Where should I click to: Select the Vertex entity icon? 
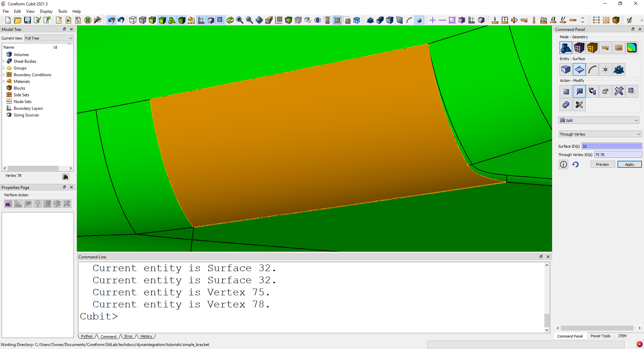click(x=605, y=70)
